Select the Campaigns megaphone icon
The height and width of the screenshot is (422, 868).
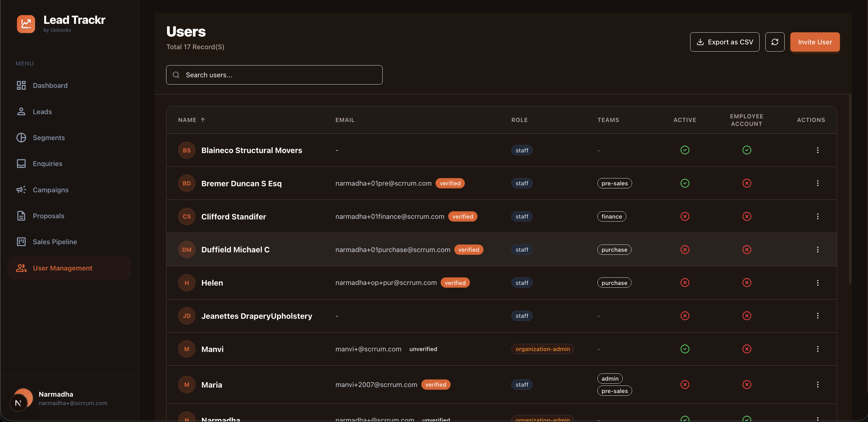tap(21, 190)
